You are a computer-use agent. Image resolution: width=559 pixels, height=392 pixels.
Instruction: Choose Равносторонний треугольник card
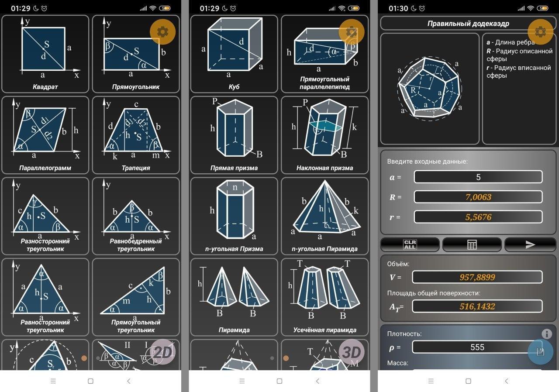tap(45, 297)
